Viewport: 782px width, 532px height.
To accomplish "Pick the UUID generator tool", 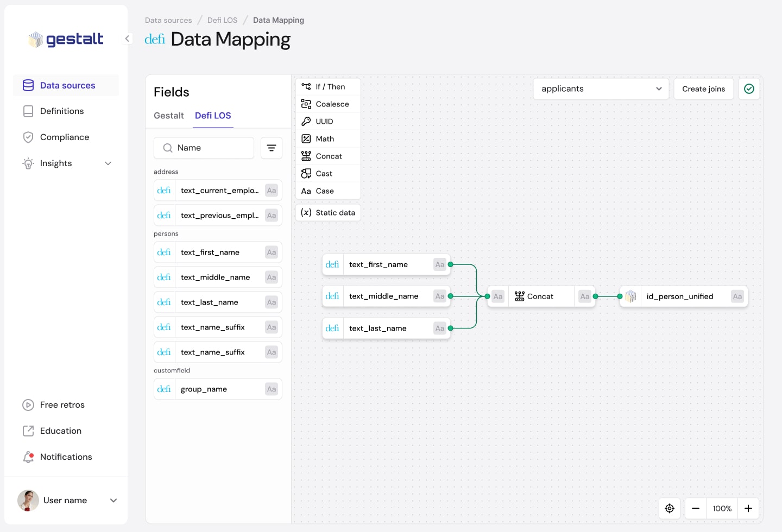I will [328, 121].
